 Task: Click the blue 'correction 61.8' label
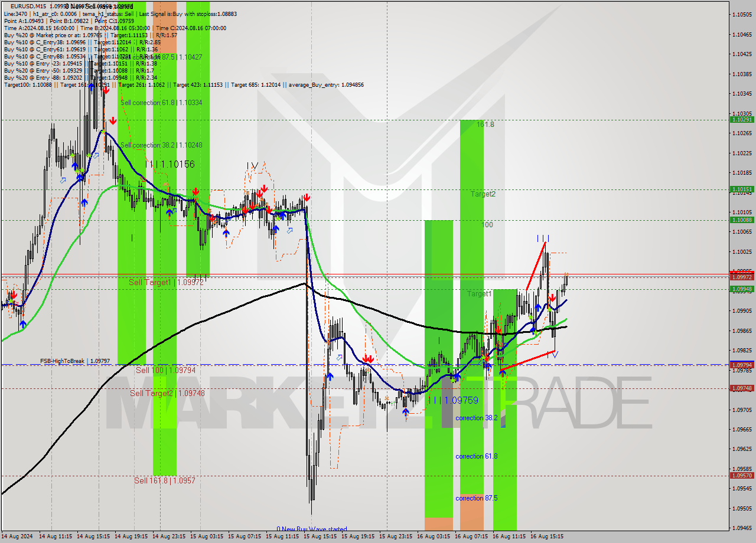tap(477, 456)
